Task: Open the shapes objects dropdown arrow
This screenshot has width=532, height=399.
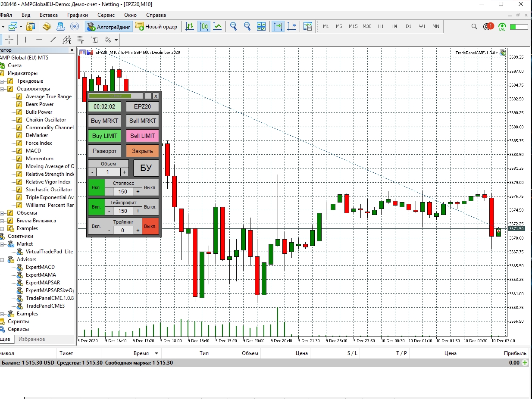Action: coord(116,40)
